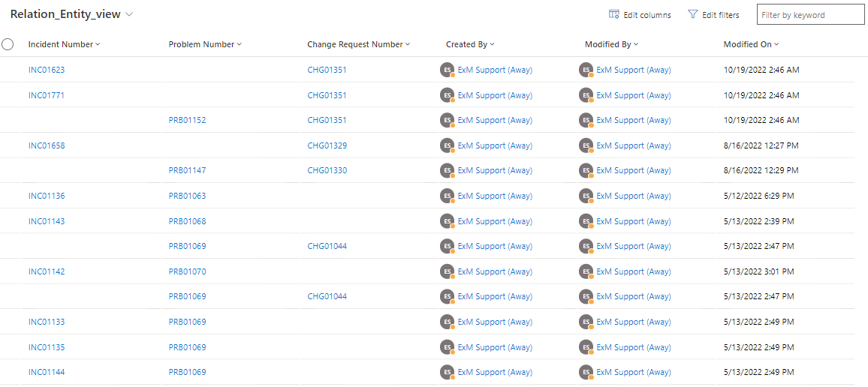This screenshot has height=387, width=868.
Task: Select the 5/13/2022 3:01 PM date cell
Action: tap(759, 271)
